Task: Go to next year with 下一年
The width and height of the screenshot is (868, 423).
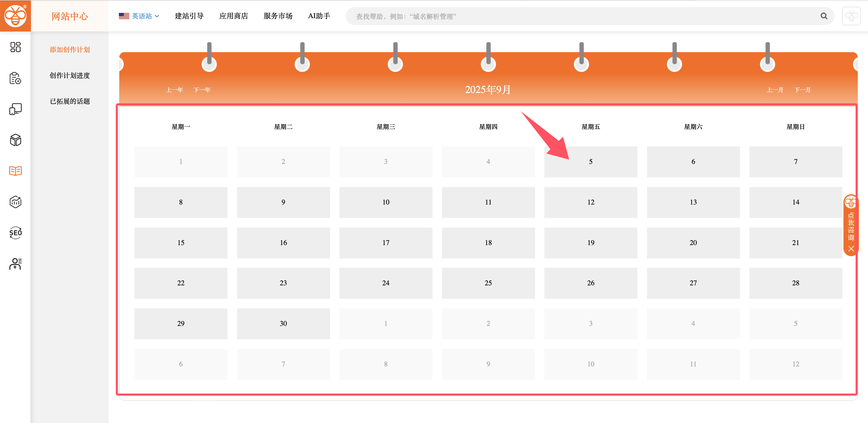Action: (x=202, y=90)
